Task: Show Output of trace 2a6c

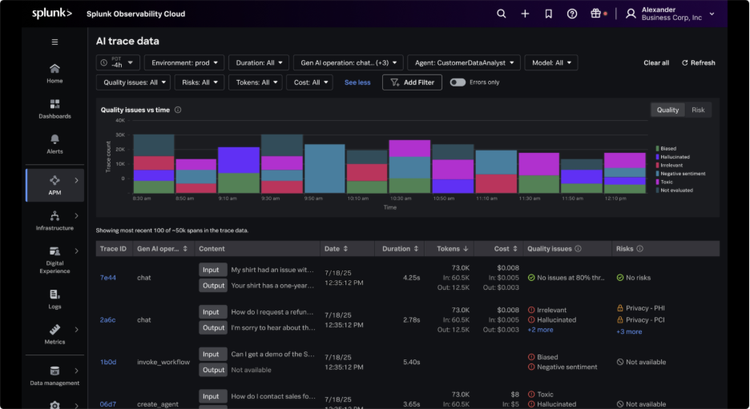Action: 213,327
